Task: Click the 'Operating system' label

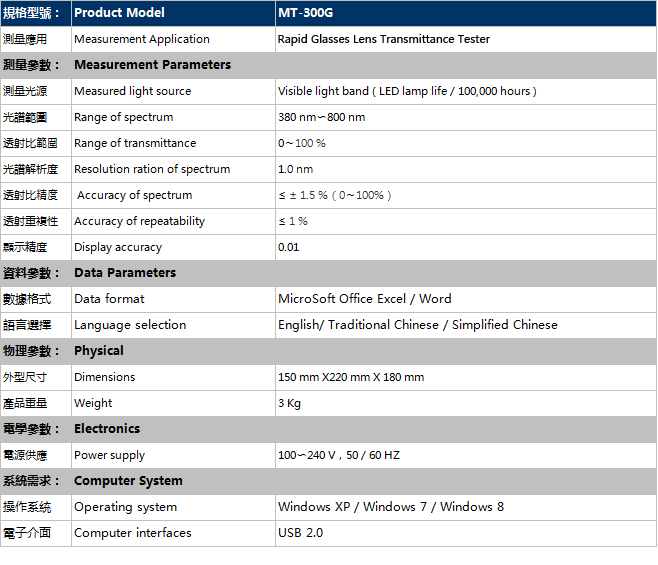Action: coord(125,507)
